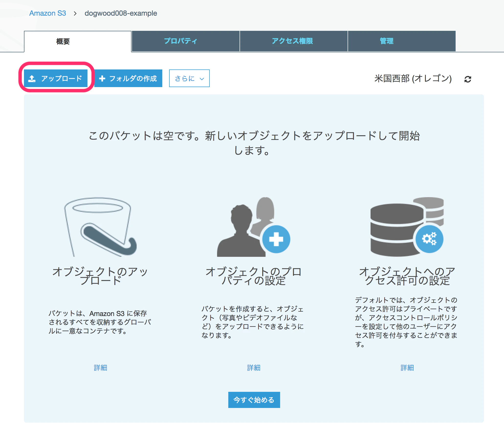Viewport: 504px width, 429px height.
Task: Click the アップロード upload button
Action: 56,78
